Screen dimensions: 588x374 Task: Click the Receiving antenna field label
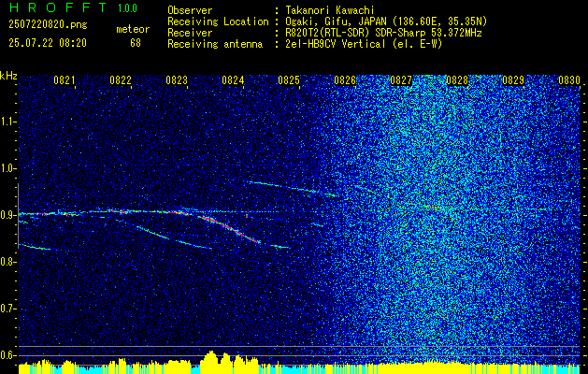(215, 44)
